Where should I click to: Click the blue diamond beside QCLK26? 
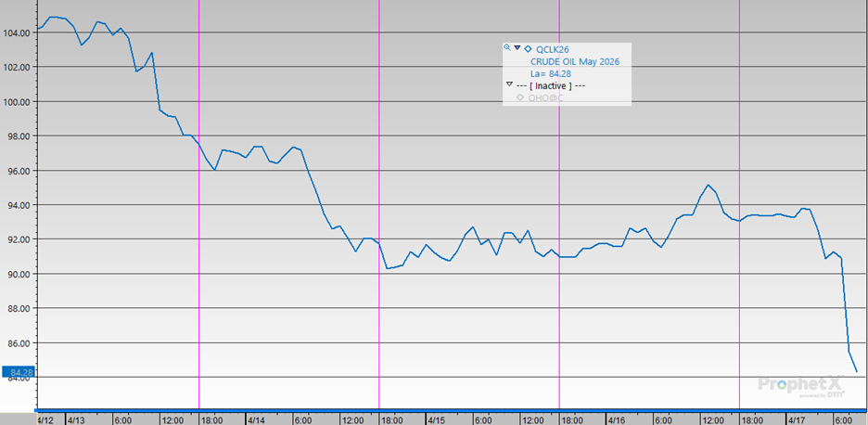click(528, 48)
